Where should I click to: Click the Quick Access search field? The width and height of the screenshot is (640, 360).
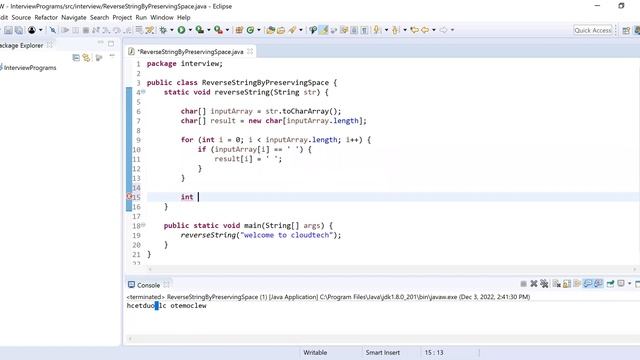tap(593, 30)
